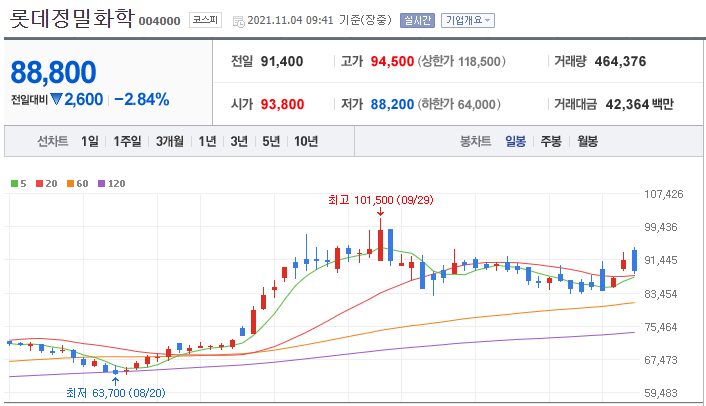Click the 롯데정밀화학 stock name title
Viewport: 706px width, 406px height.
coord(72,18)
